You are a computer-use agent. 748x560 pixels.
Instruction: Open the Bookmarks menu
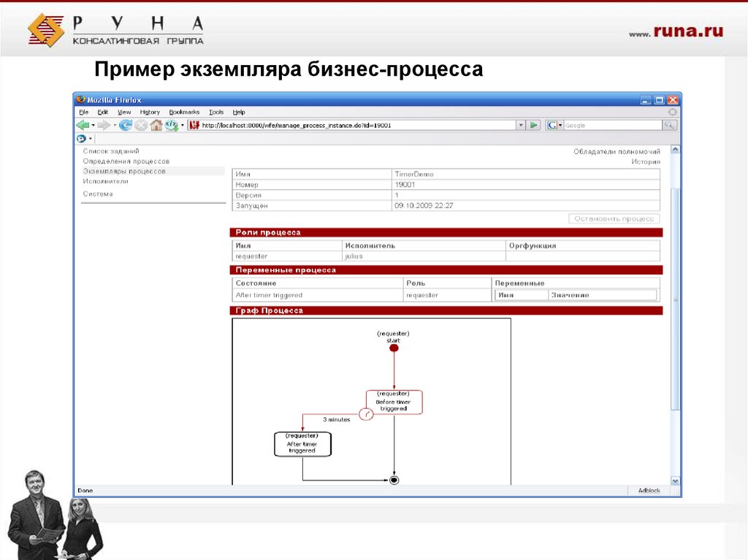pyautogui.click(x=184, y=112)
